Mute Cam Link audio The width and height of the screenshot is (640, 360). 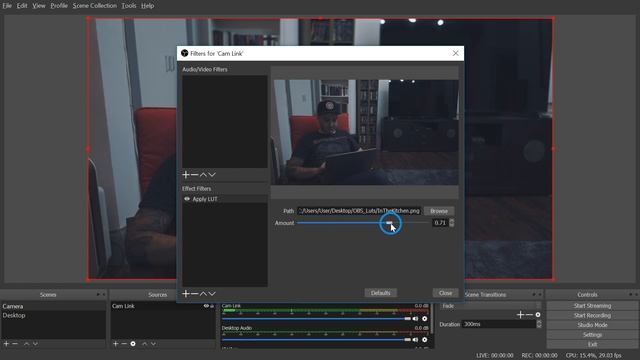(415, 319)
